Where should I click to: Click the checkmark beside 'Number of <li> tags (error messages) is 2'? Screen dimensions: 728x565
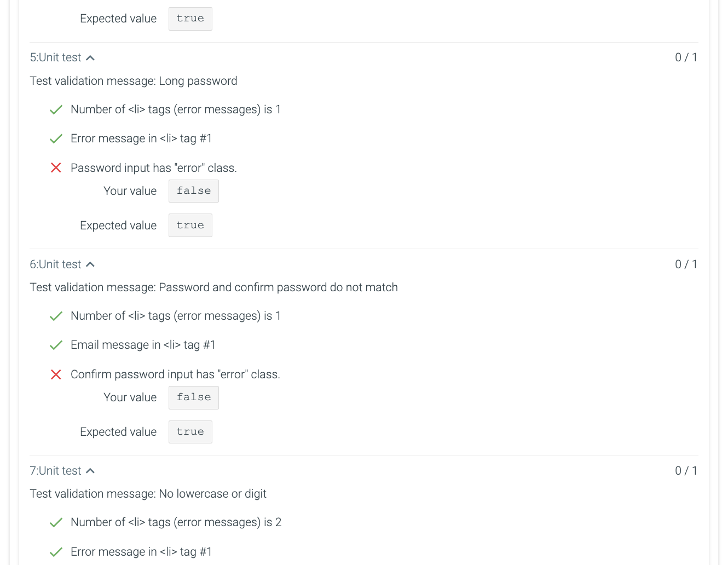point(56,522)
